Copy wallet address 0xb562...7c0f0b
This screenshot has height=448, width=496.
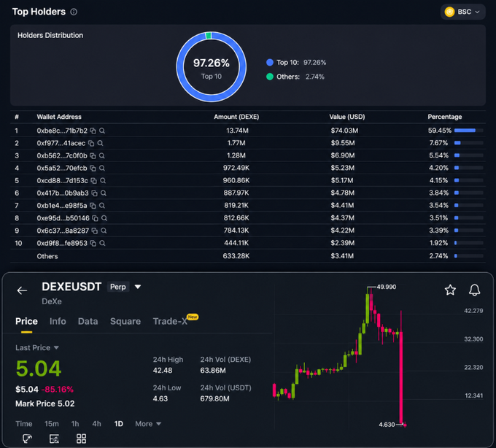[x=93, y=155]
